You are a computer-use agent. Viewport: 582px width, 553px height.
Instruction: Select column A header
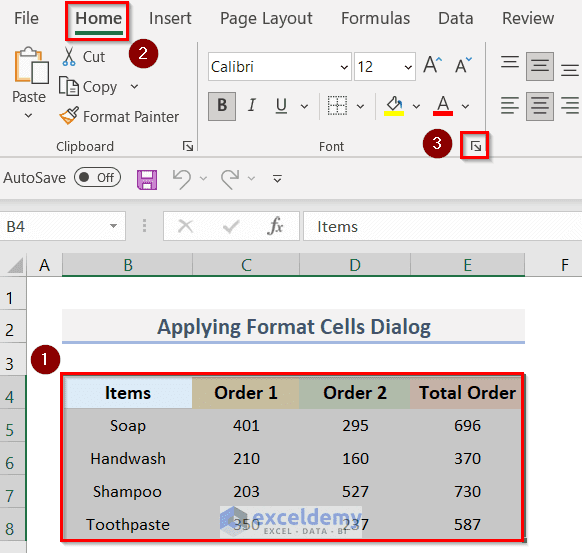click(45, 265)
